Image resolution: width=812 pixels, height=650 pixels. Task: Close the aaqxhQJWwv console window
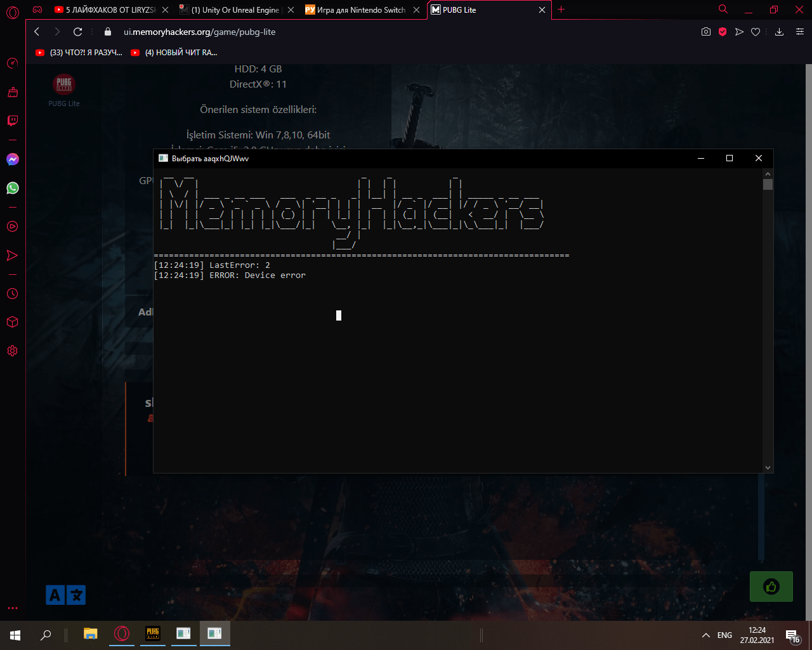pos(759,159)
